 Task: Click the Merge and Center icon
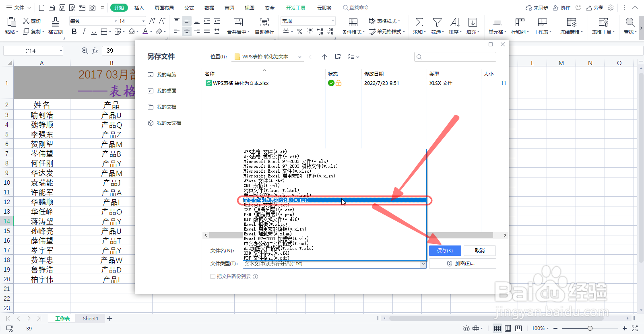238,22
